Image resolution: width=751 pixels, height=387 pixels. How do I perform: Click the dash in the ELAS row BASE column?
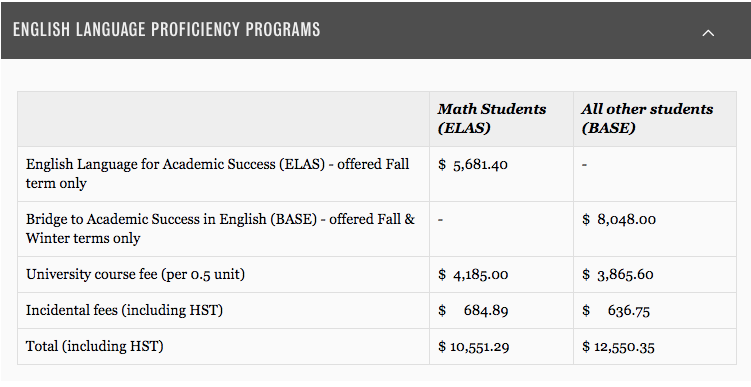click(x=584, y=165)
